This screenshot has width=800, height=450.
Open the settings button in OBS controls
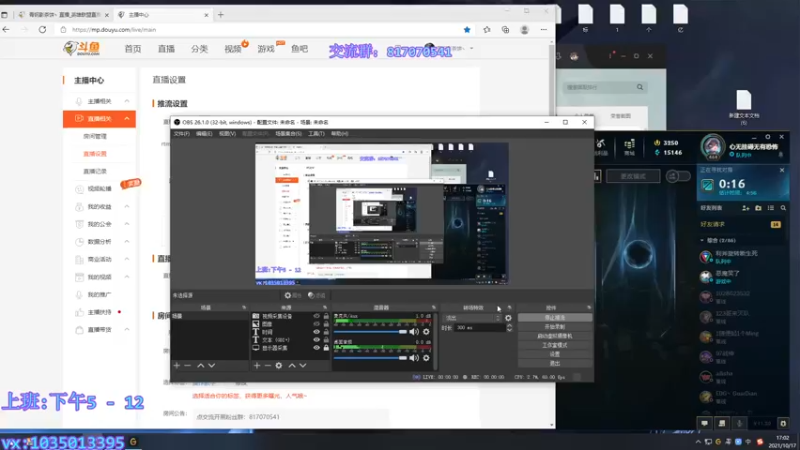point(555,354)
